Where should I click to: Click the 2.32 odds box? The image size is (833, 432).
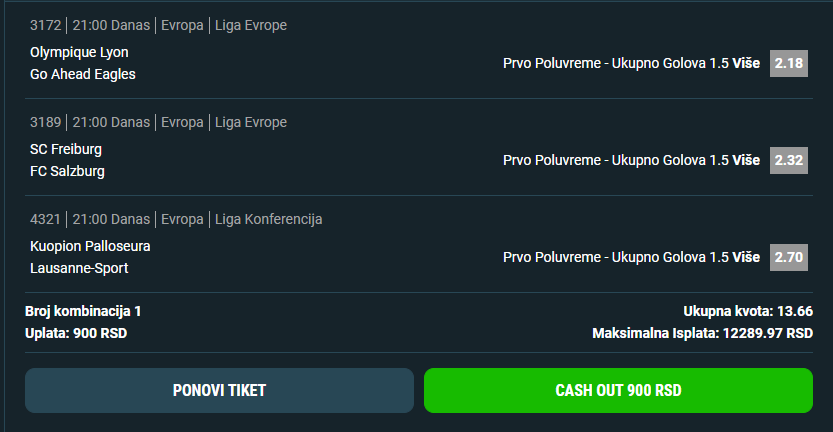[x=788, y=160]
